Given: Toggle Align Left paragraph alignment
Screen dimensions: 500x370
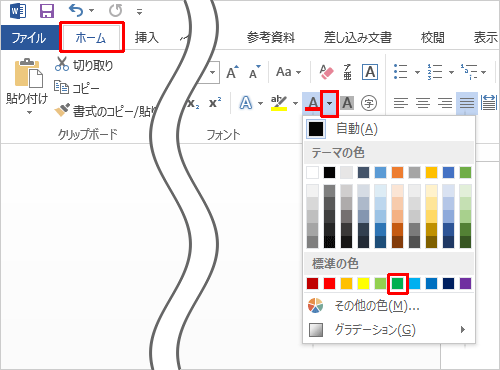Looking at the screenshot, I should (x=401, y=103).
